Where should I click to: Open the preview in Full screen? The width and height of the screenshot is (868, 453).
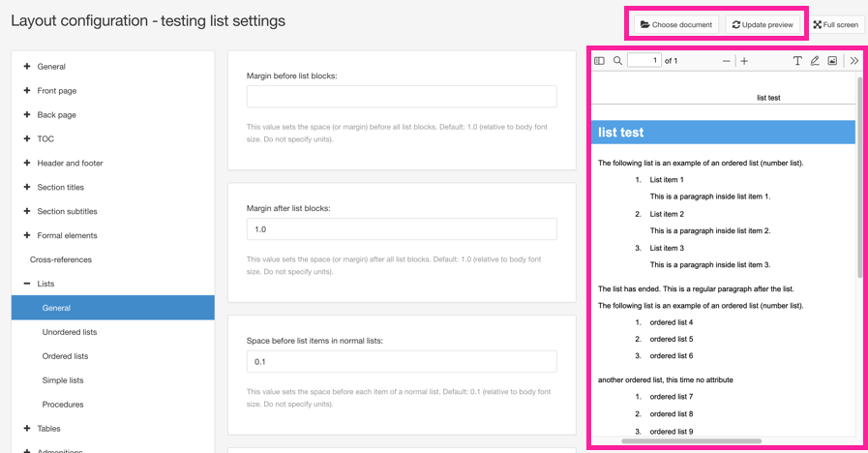pos(836,24)
